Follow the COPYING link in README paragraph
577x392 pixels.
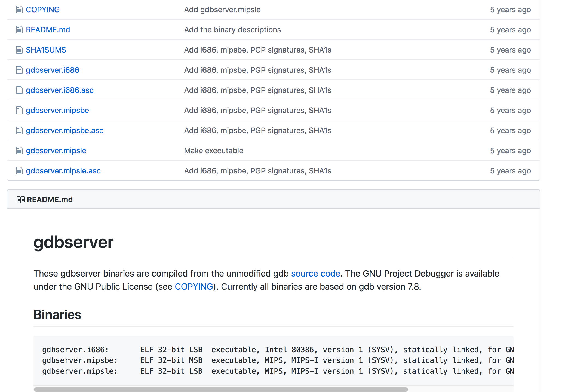(x=194, y=287)
